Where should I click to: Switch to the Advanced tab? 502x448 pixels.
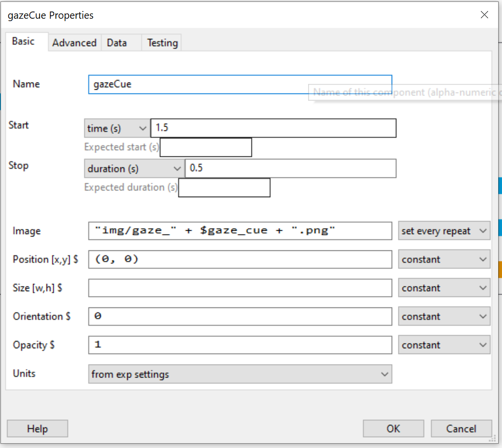[x=74, y=43]
